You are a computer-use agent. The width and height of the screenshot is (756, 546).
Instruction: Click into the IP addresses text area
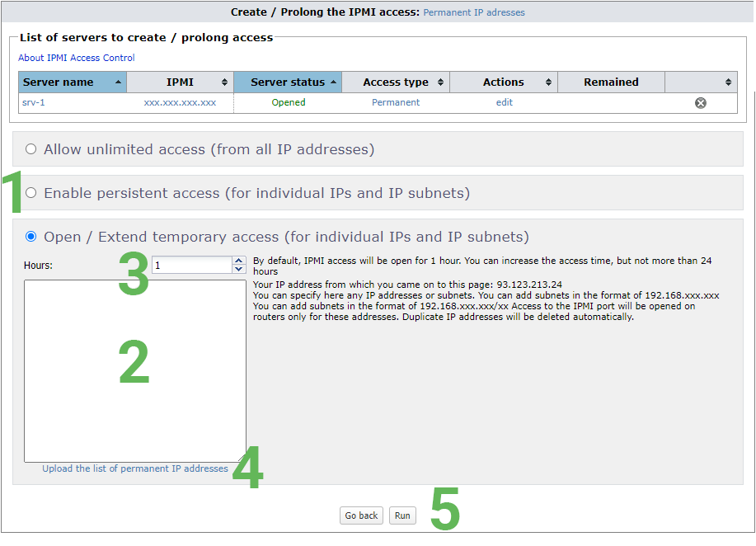[135, 371]
